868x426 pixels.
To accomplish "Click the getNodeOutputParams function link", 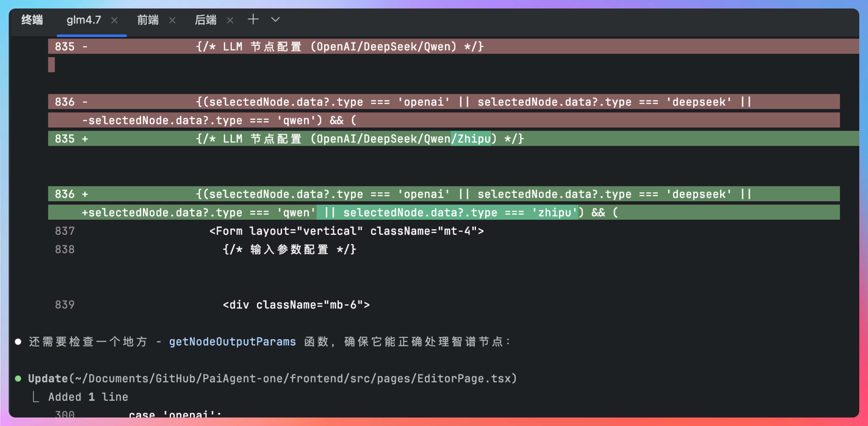I will pyautogui.click(x=232, y=341).
